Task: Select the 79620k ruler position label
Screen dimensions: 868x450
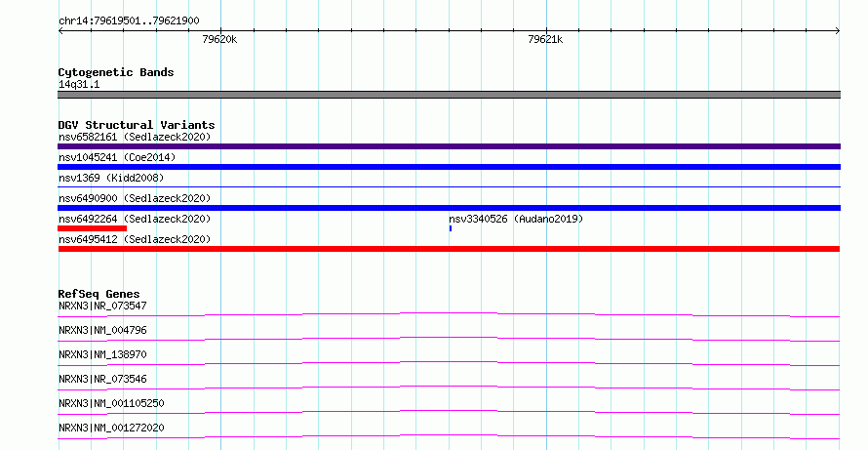Action: click(x=219, y=39)
